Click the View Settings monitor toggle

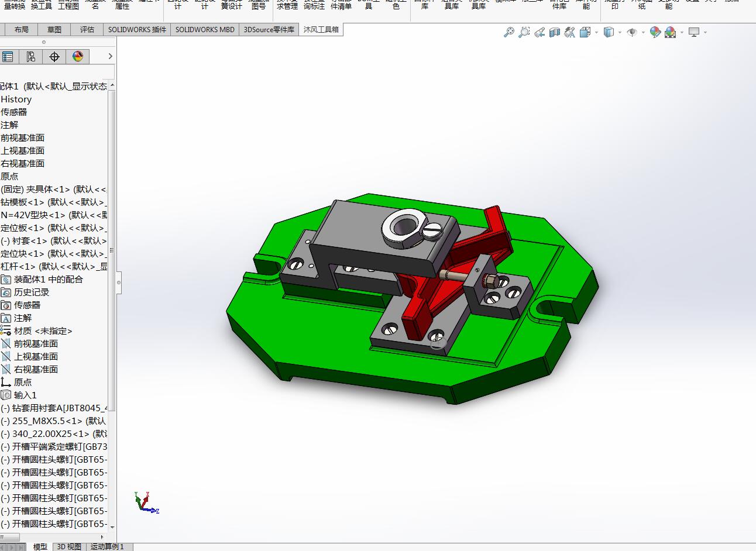pos(693,32)
